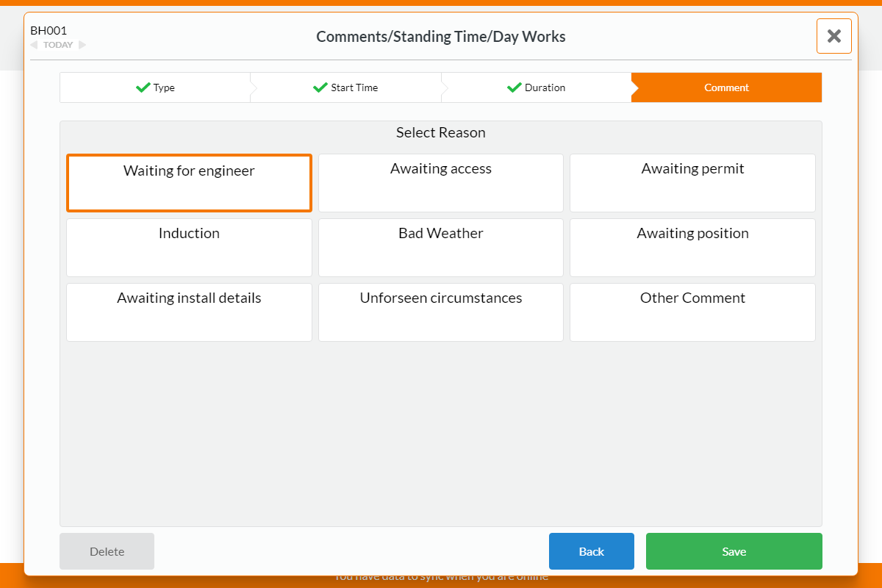Go to previous day arrow
Image resolution: width=882 pixels, height=588 pixels.
[x=34, y=45]
